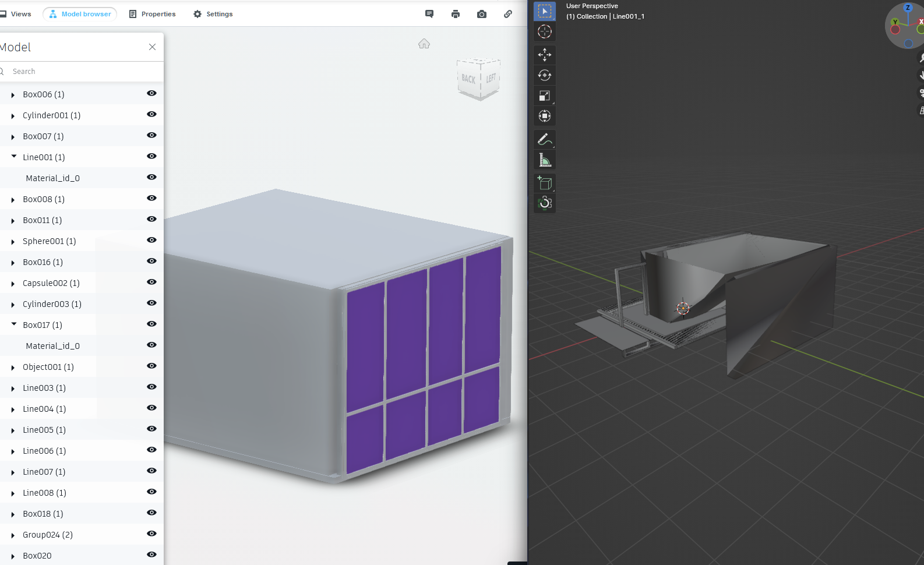Select the Line005 (1) item
The image size is (924, 565).
pos(44,430)
